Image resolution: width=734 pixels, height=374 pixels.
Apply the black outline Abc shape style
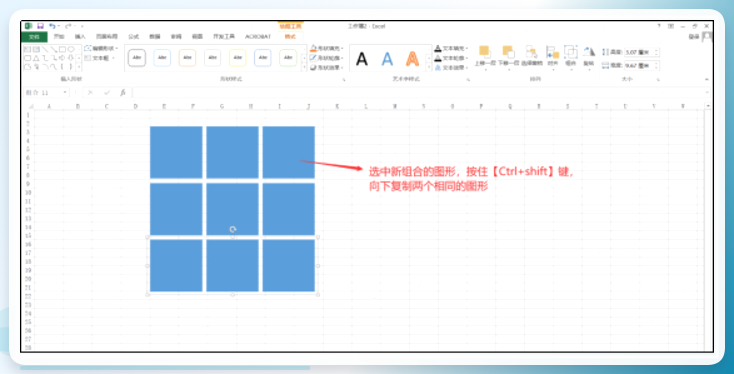click(x=137, y=58)
